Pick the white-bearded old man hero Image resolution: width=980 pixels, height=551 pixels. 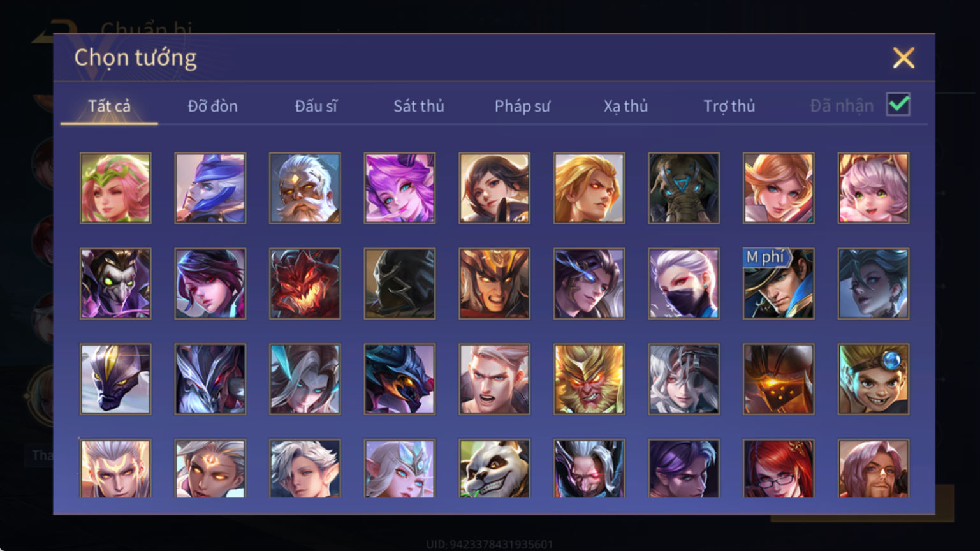(305, 188)
